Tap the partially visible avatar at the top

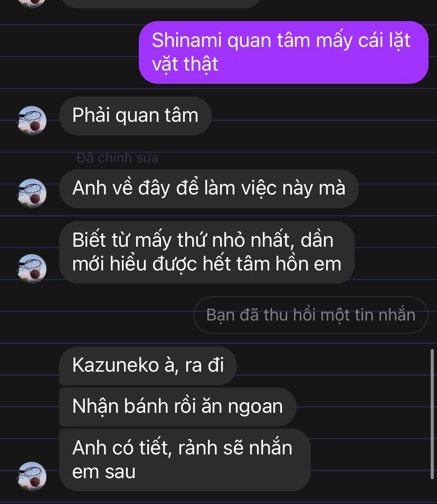coord(32,4)
